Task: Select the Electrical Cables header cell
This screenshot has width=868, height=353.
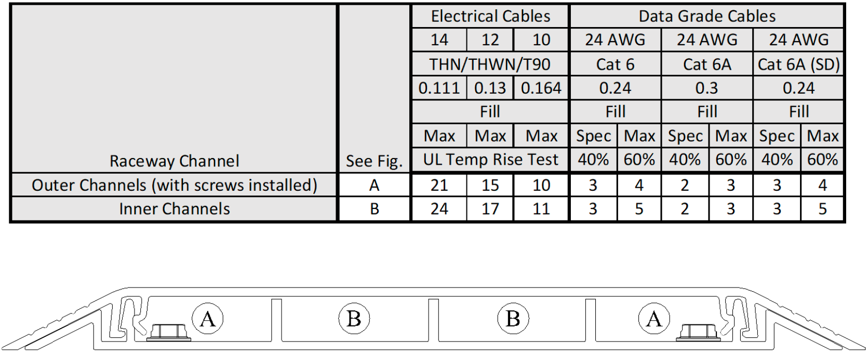Action: pyautogui.click(x=490, y=16)
